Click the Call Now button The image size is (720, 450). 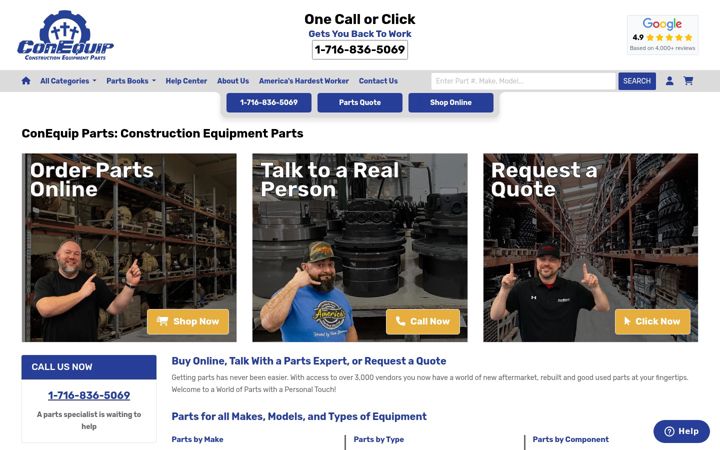(x=423, y=321)
